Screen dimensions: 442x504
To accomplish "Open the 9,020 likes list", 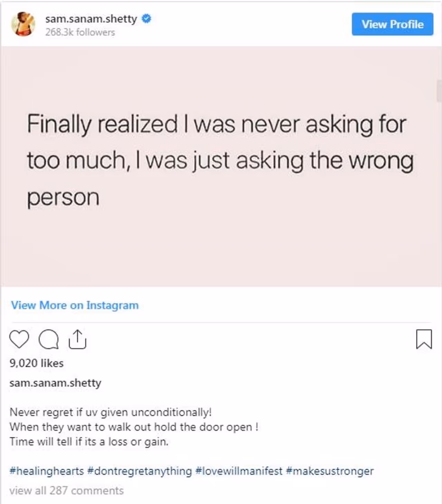I will tap(37, 363).
